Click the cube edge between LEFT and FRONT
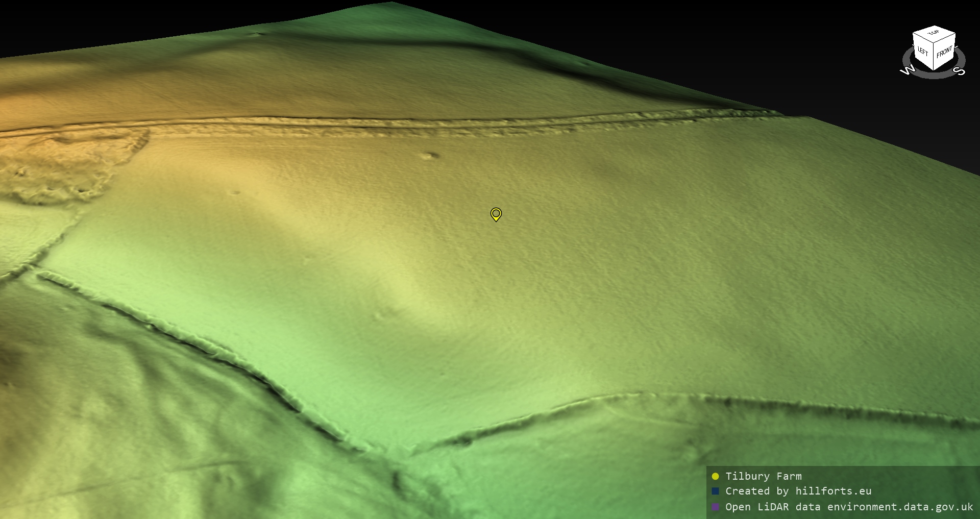980x519 pixels. (x=934, y=57)
